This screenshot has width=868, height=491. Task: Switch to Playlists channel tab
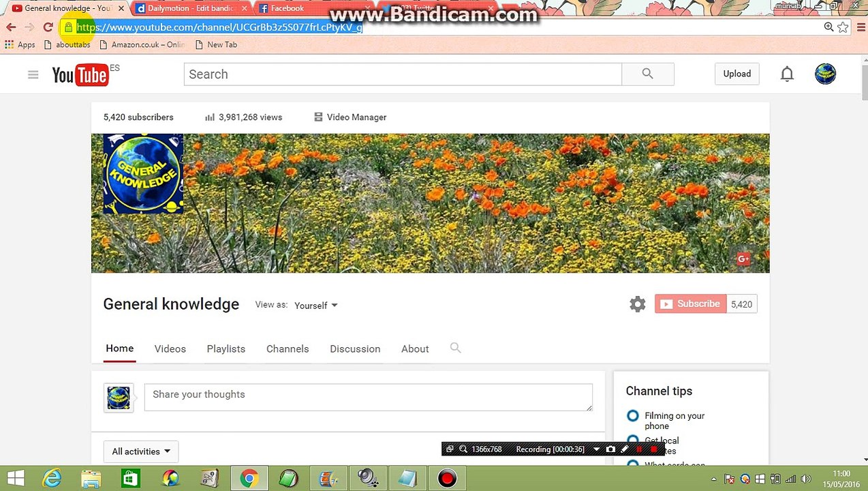click(x=226, y=348)
